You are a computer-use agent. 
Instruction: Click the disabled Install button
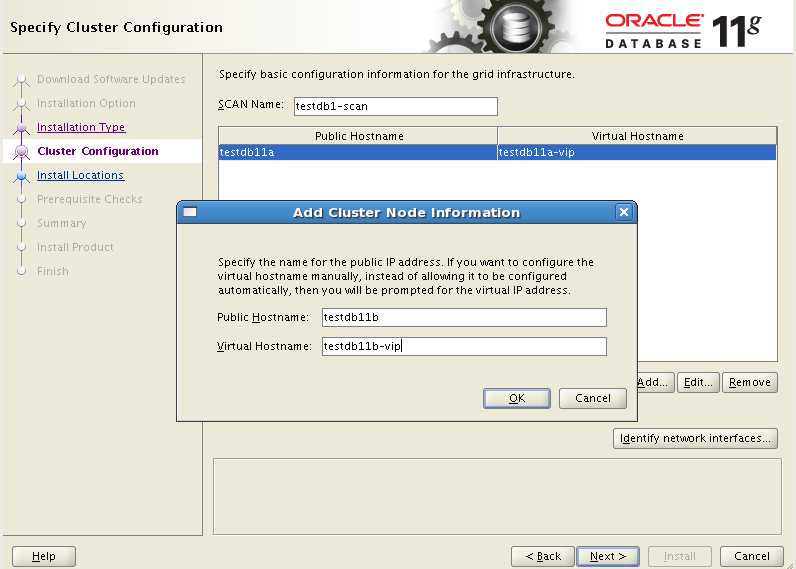(680, 556)
